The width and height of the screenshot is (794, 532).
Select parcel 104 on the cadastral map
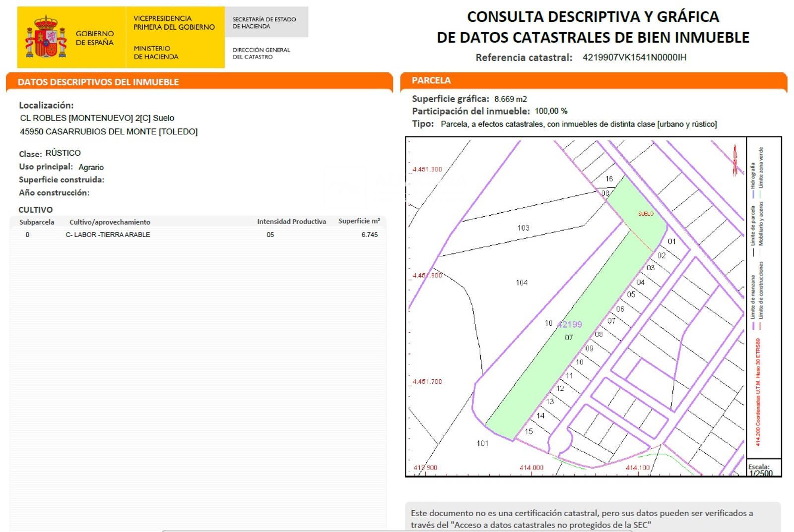[x=522, y=283]
